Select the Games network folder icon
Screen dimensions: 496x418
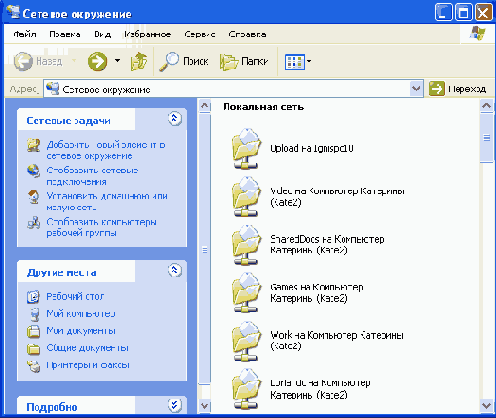(x=246, y=292)
